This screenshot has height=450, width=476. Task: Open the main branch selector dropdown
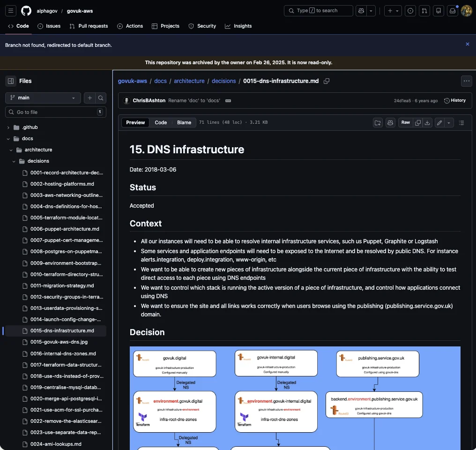pyautogui.click(x=43, y=98)
